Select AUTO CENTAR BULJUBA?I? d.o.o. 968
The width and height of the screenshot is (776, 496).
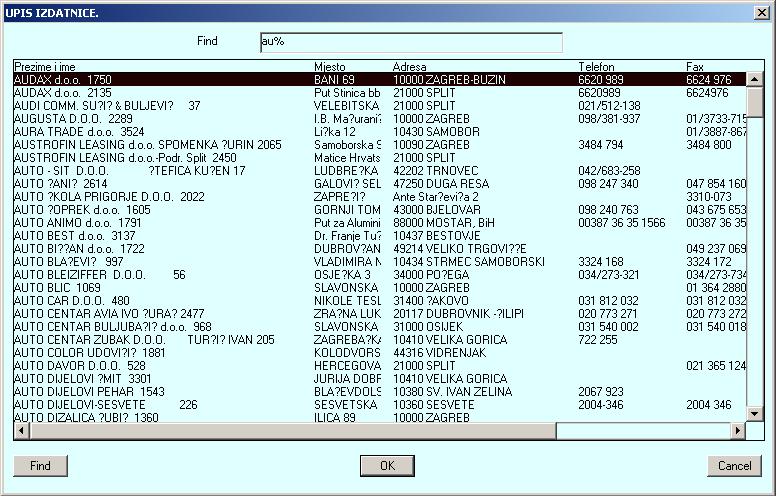click(x=380, y=327)
